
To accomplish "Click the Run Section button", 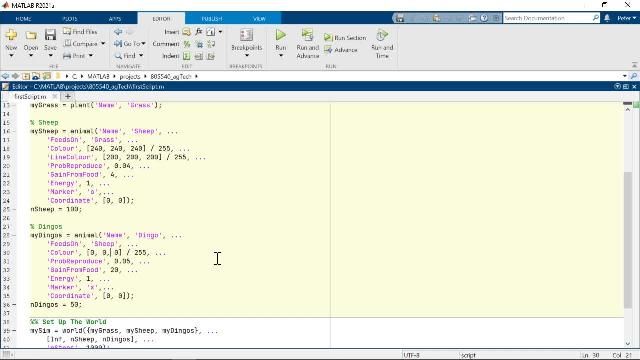I will (345, 38).
